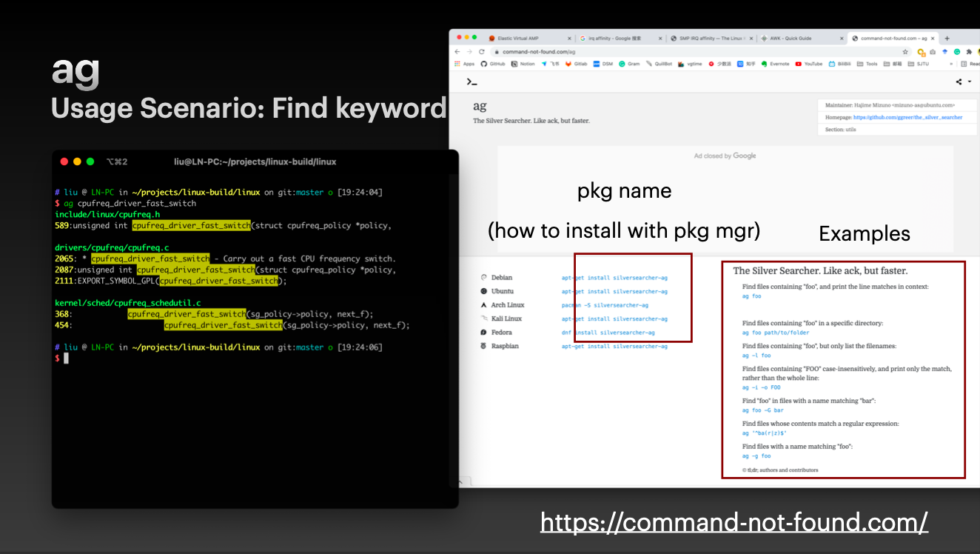Switch to the SMP IRQ affinity tab

coord(711,39)
